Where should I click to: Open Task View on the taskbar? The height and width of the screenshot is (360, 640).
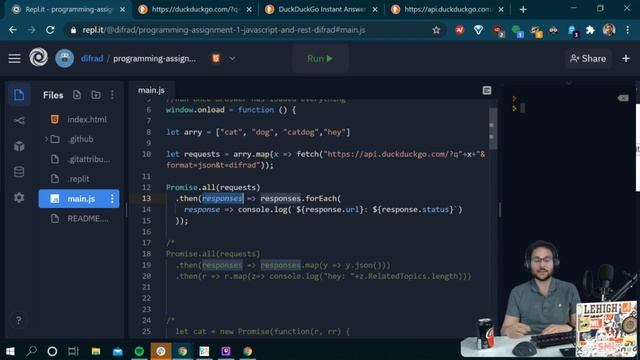73,351
